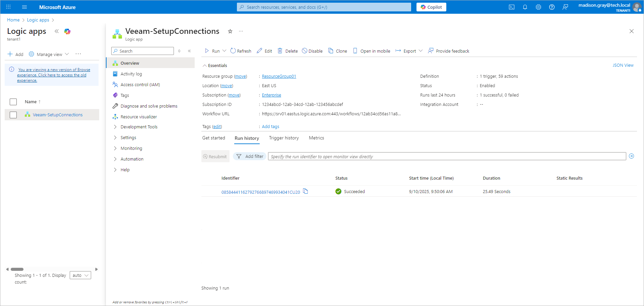Viewport: 644px width, 306px height.
Task: Click the Home breadcrumb link
Action: click(13, 20)
